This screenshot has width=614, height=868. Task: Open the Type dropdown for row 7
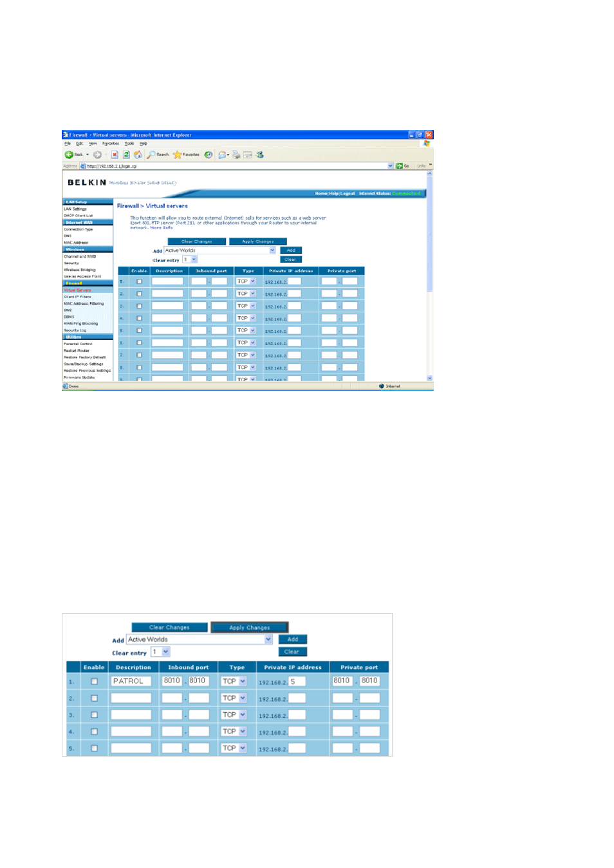pos(246,355)
